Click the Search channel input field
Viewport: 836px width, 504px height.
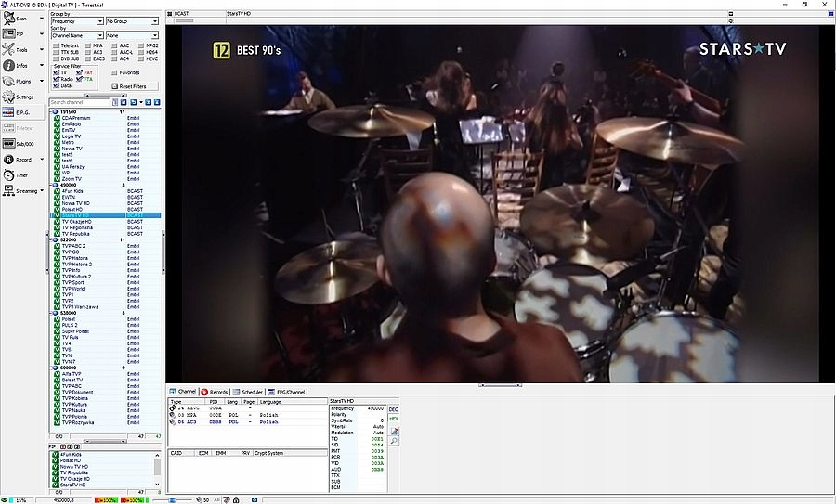[79, 102]
